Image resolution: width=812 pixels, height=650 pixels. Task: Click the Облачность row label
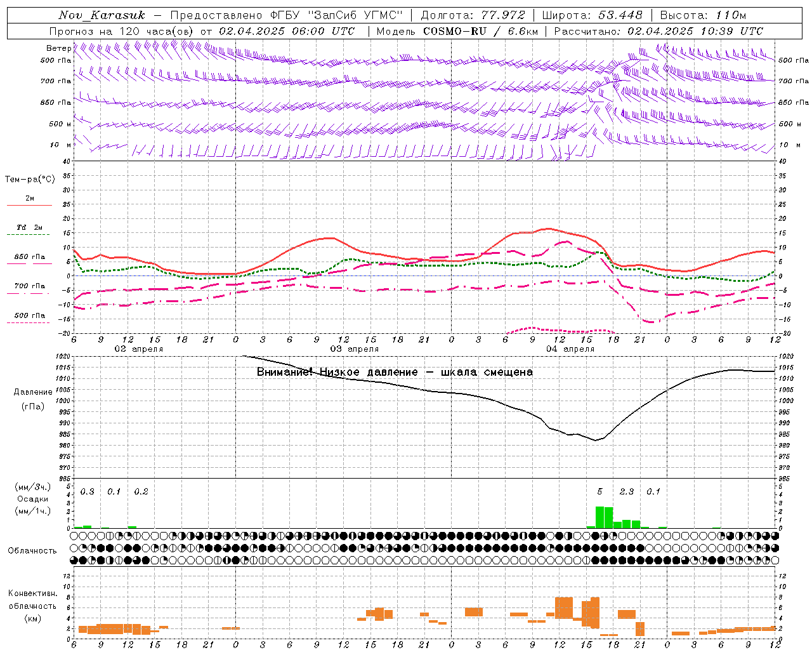[x=32, y=550]
